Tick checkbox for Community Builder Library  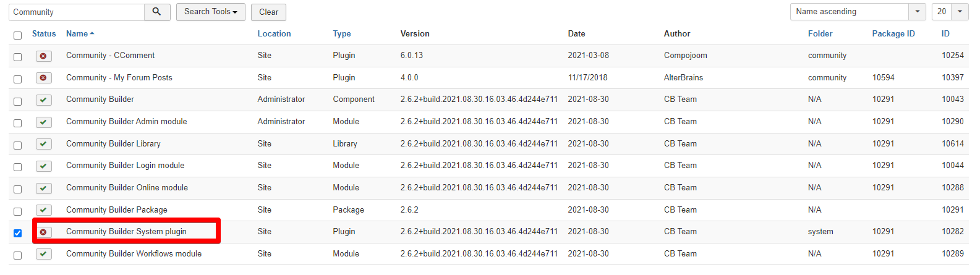[17, 145]
